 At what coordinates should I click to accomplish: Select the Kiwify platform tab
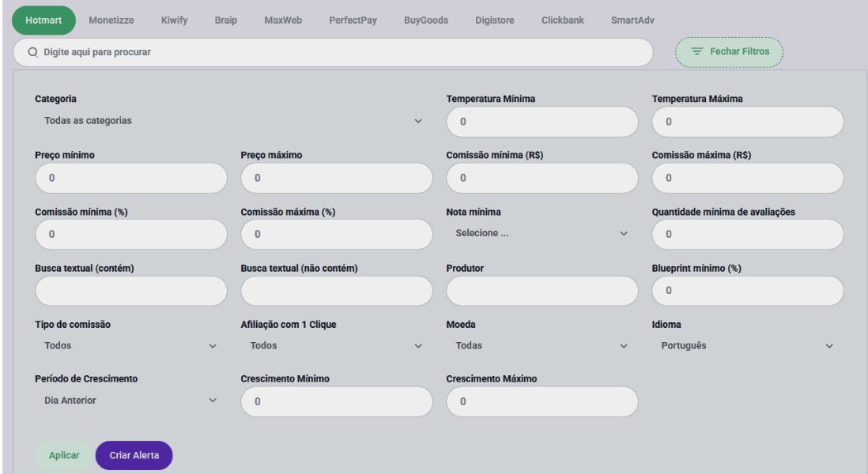pyautogui.click(x=174, y=20)
